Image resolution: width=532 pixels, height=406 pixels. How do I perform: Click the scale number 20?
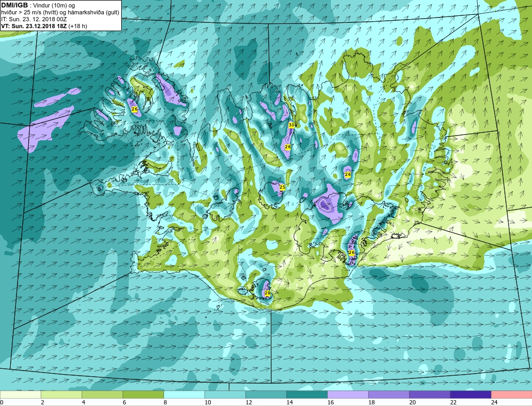(x=412, y=402)
